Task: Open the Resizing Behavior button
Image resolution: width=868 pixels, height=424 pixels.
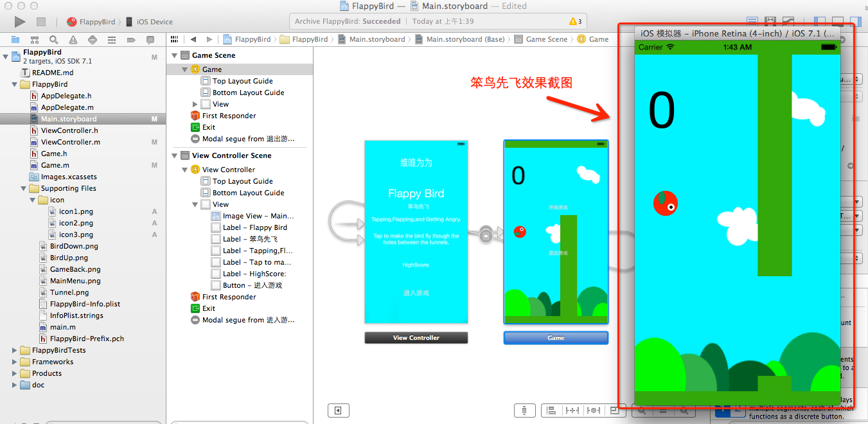Action: point(614,410)
